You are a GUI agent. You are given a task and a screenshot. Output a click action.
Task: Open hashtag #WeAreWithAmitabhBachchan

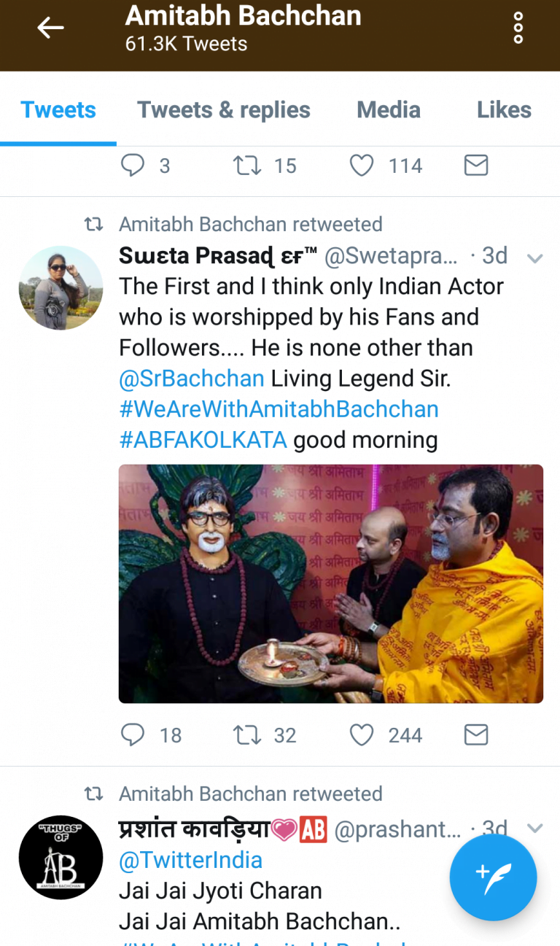coord(279,409)
